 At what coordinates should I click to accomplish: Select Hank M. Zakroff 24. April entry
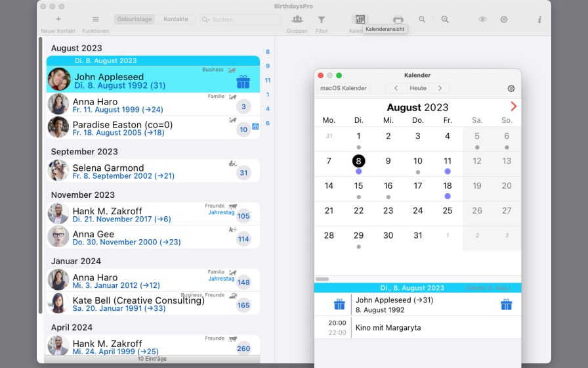click(x=153, y=346)
